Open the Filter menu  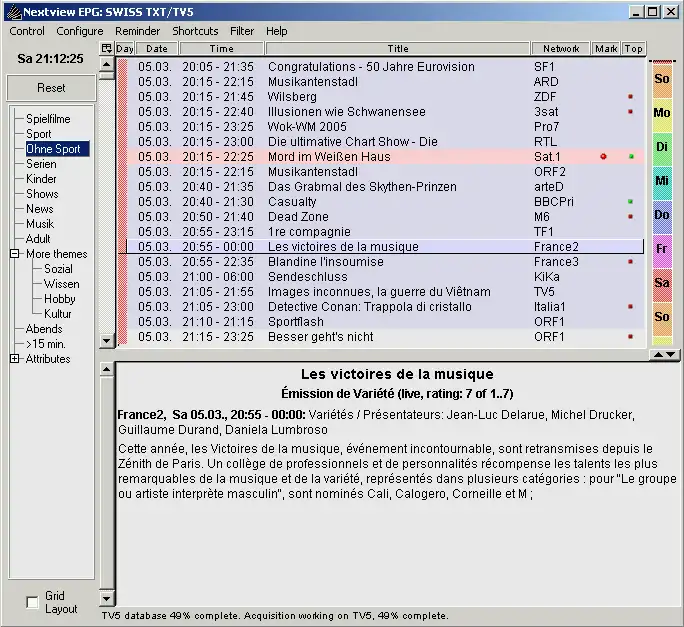242,31
